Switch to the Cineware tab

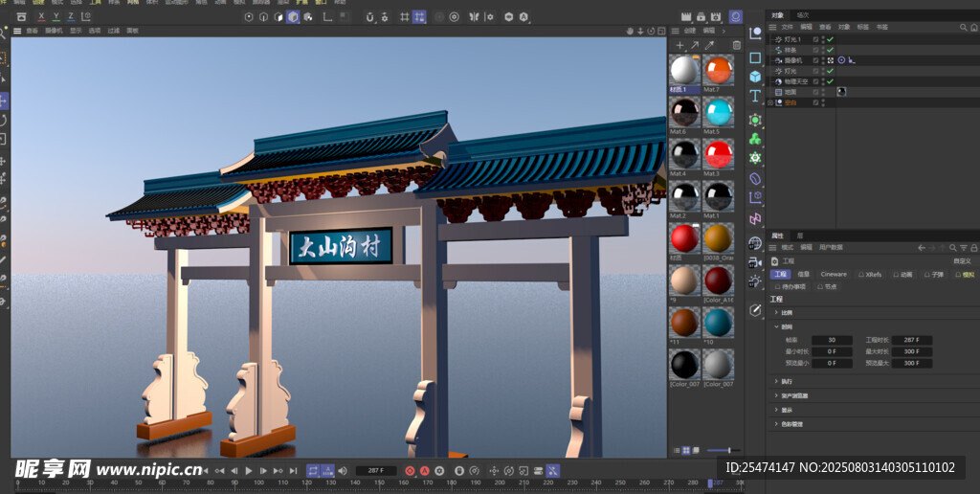pyautogui.click(x=833, y=274)
